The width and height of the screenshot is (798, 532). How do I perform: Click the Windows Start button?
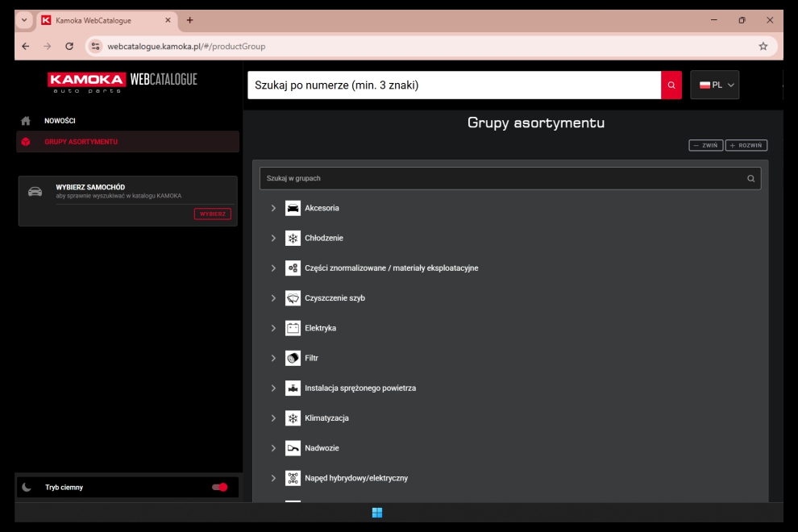377,513
